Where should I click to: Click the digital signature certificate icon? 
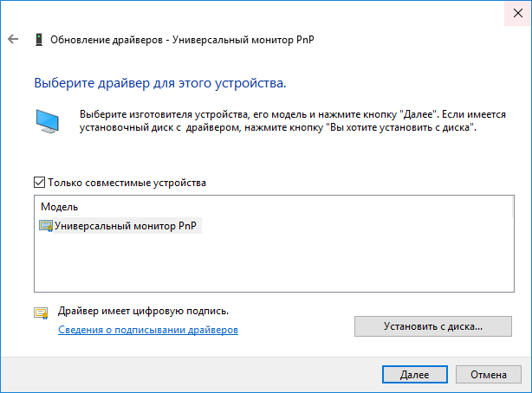coord(41,312)
